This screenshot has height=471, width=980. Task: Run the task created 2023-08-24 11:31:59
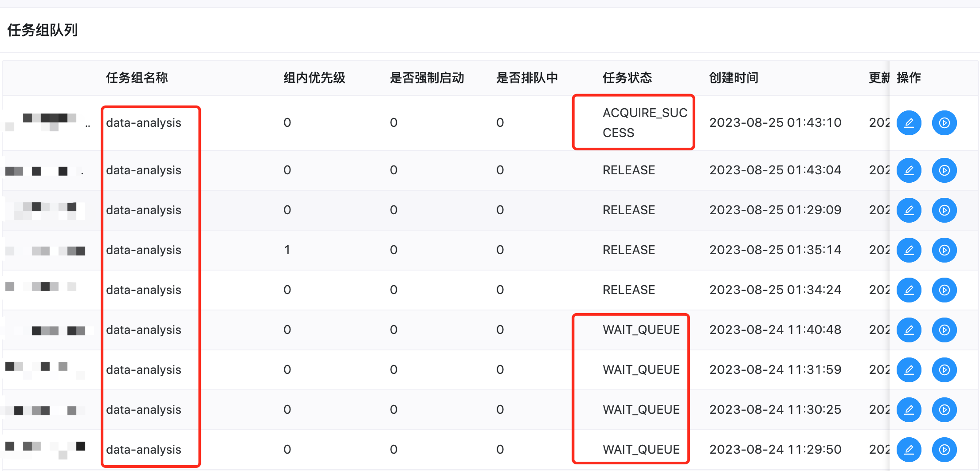click(944, 369)
